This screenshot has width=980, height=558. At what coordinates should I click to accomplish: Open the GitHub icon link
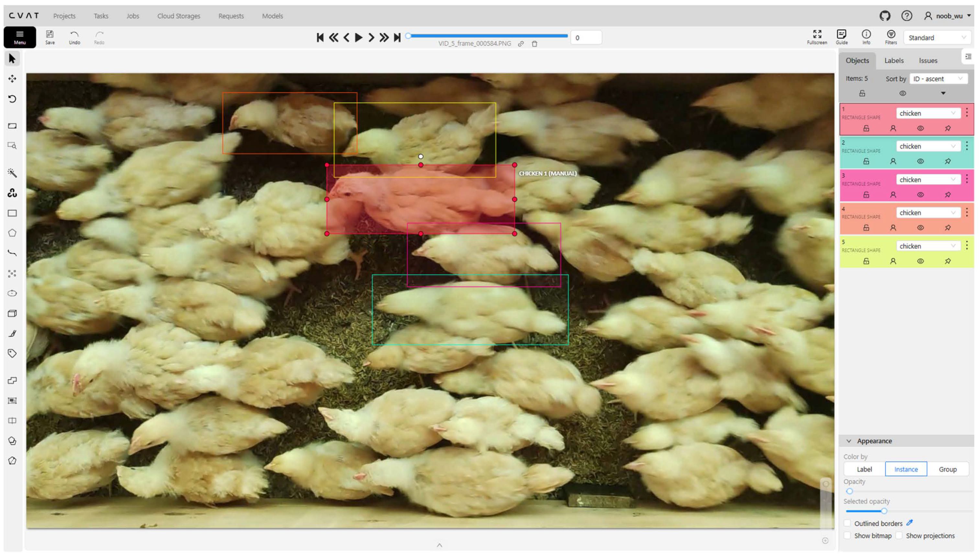(884, 16)
